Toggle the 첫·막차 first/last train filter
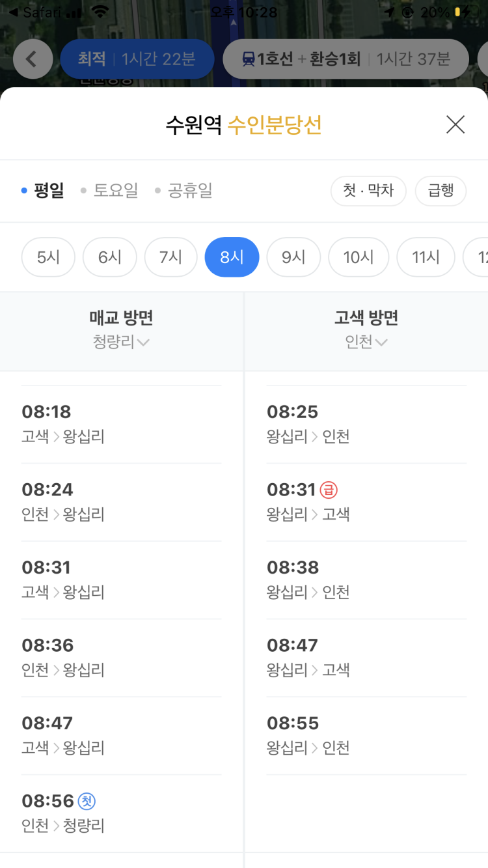The width and height of the screenshot is (488, 868). coord(368,191)
